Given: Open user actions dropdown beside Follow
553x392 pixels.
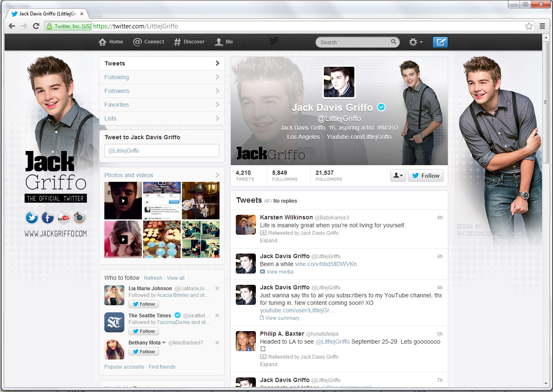Looking at the screenshot, I should click(398, 176).
